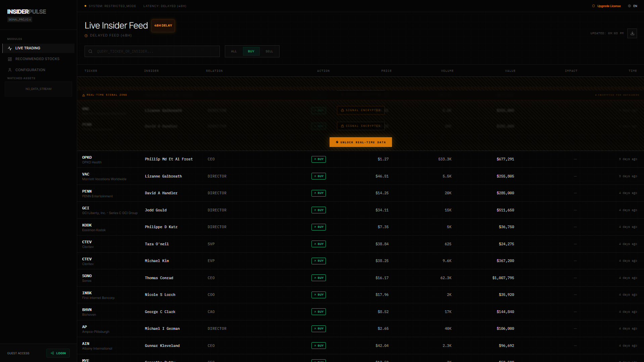Sort by the VALUE column header
The width and height of the screenshot is (644, 362).
(x=510, y=71)
